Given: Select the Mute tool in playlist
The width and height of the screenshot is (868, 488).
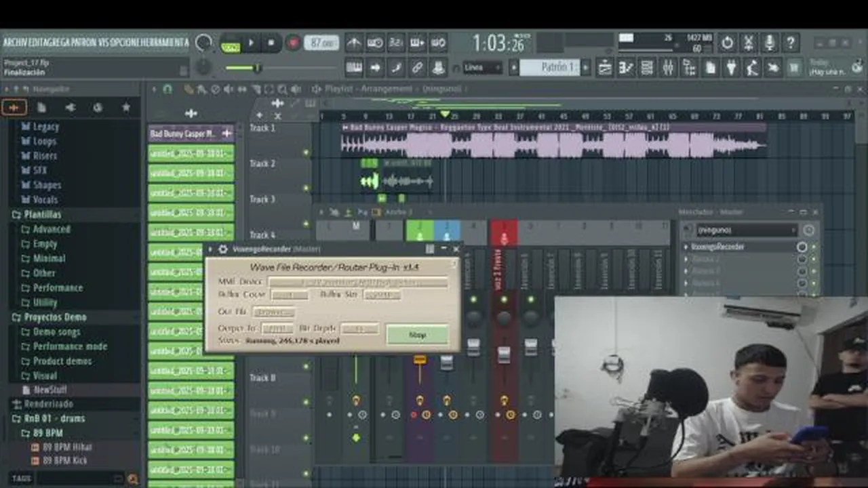Looking at the screenshot, I should [x=229, y=89].
